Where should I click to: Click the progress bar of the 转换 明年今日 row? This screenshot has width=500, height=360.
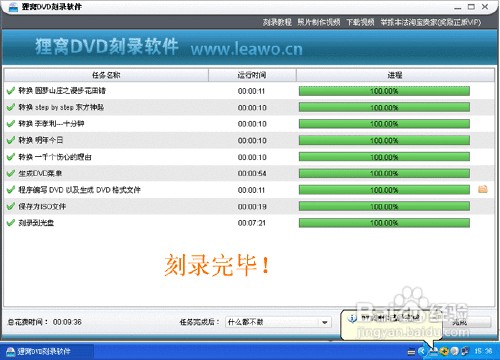click(x=384, y=140)
